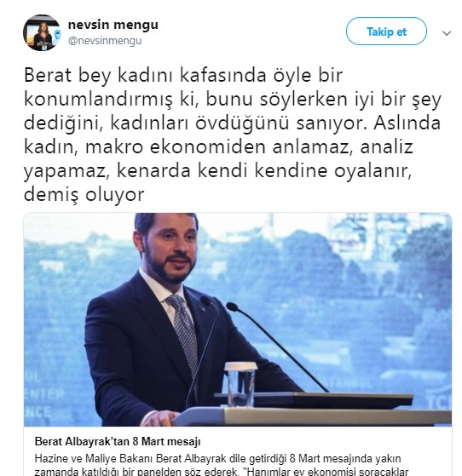This screenshot has width=462, height=476.
Task: Click the card text line starting zamanda katıldığı
Action: [222, 472]
